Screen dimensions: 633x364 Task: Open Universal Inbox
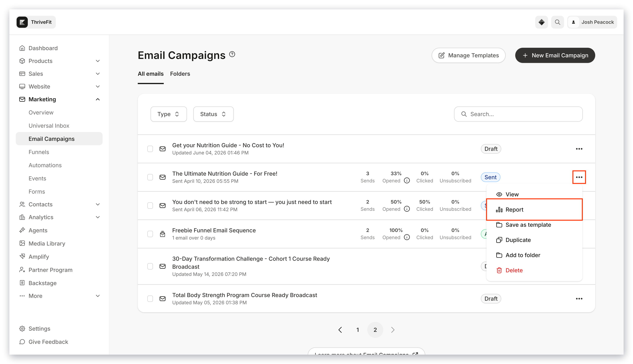click(49, 125)
